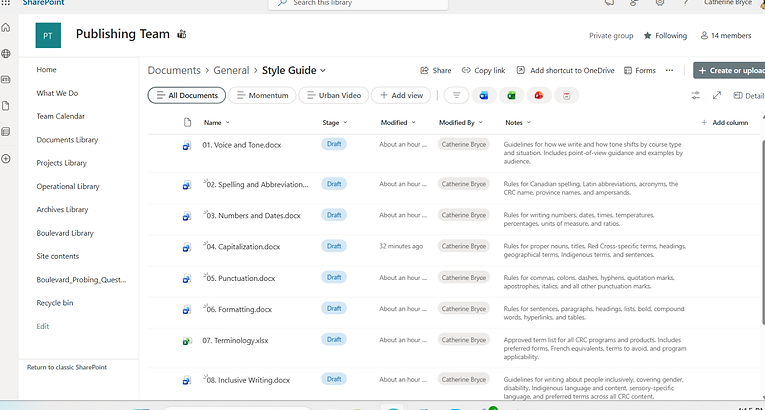
Task: Apply the Excel file type filter pill
Action: tap(511, 95)
